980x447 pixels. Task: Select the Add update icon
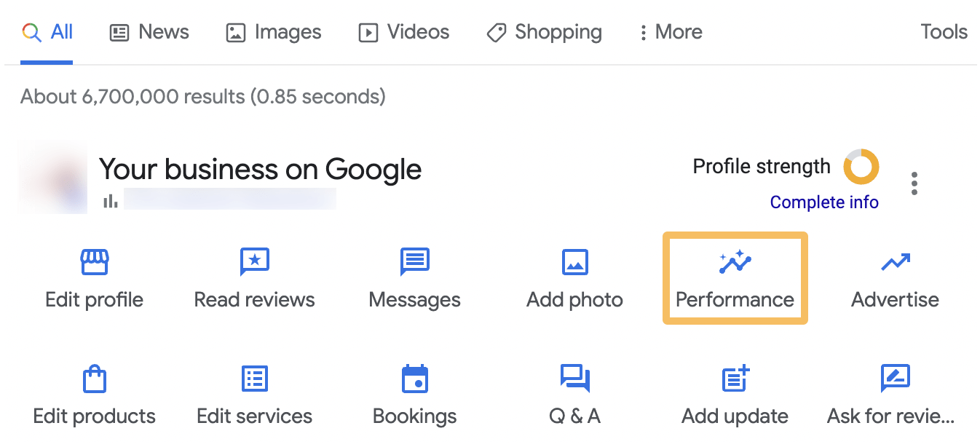click(735, 378)
